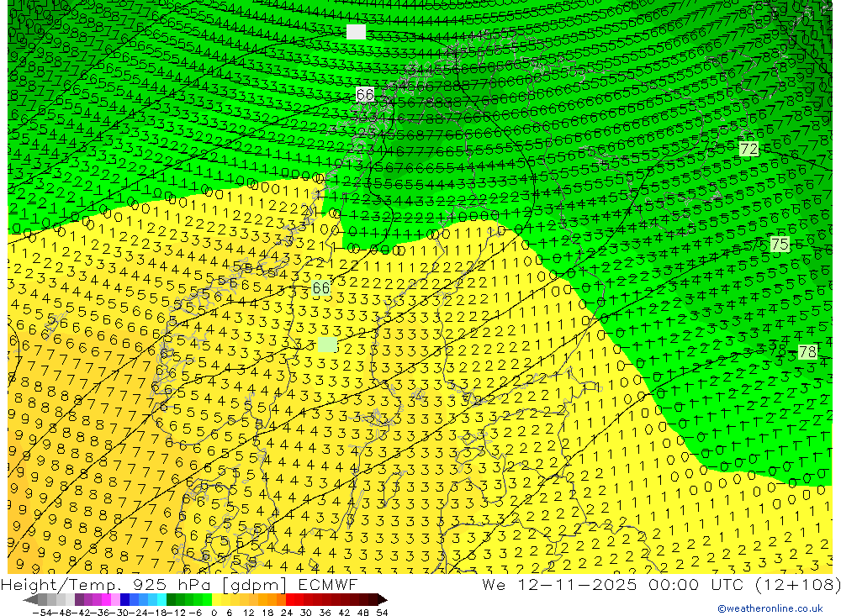Select the 78 contour height label
The width and height of the screenshot is (841, 616).
click(807, 352)
